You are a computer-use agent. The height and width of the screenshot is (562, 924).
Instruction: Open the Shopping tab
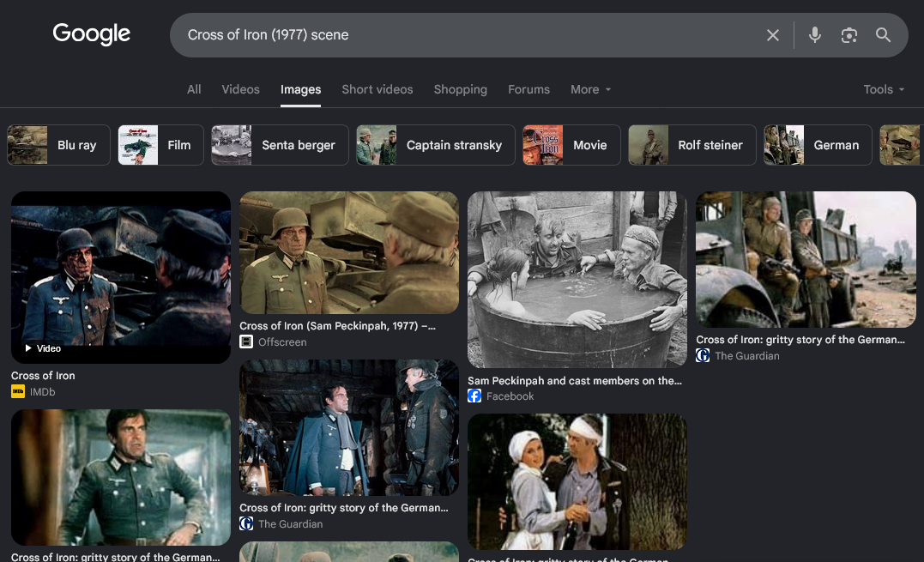tap(460, 89)
